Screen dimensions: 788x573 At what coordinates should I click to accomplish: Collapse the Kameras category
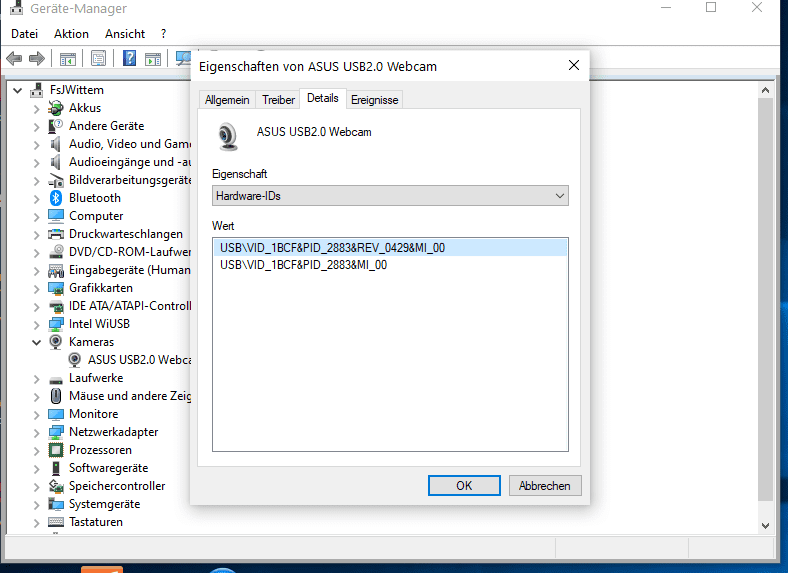(x=36, y=342)
